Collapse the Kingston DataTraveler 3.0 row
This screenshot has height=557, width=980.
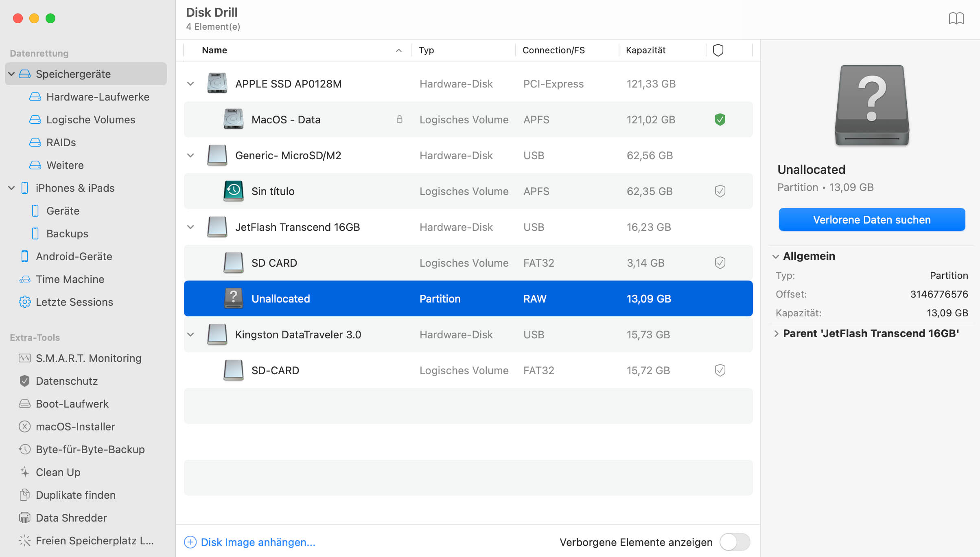[190, 335]
